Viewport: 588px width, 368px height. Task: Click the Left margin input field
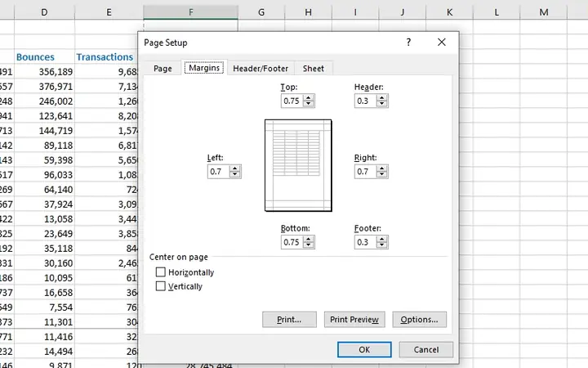pos(218,172)
